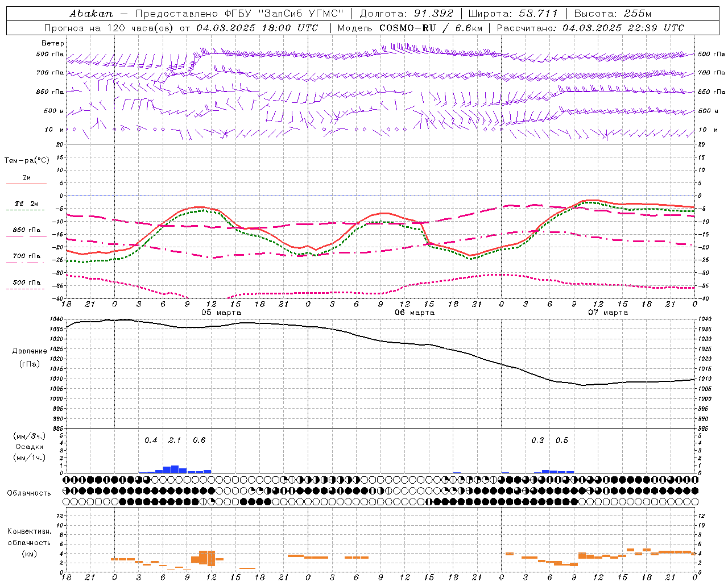
Task: Click the '2м' temperature legend entry
Action: 27,178
